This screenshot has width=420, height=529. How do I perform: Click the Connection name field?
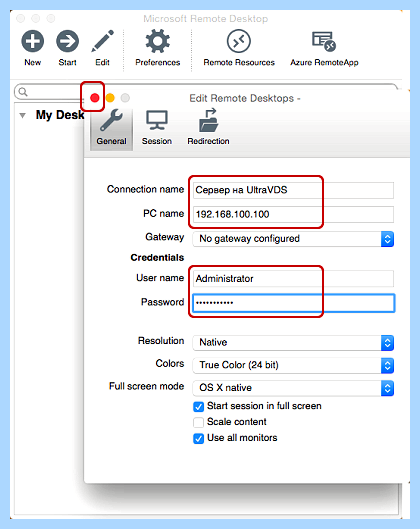(x=293, y=190)
